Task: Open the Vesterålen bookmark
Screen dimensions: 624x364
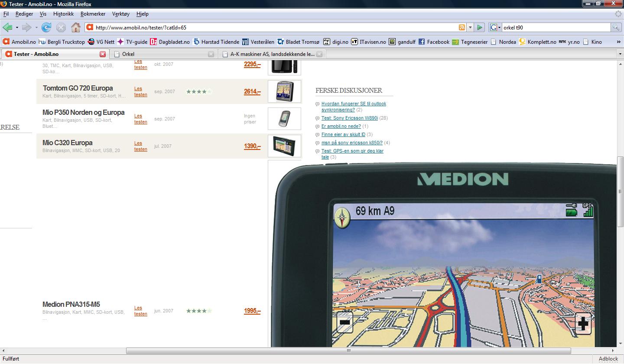Action: coord(258,42)
